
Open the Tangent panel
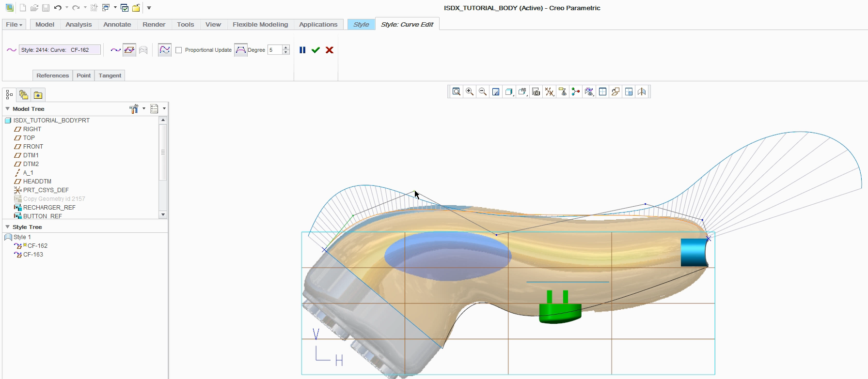click(110, 76)
